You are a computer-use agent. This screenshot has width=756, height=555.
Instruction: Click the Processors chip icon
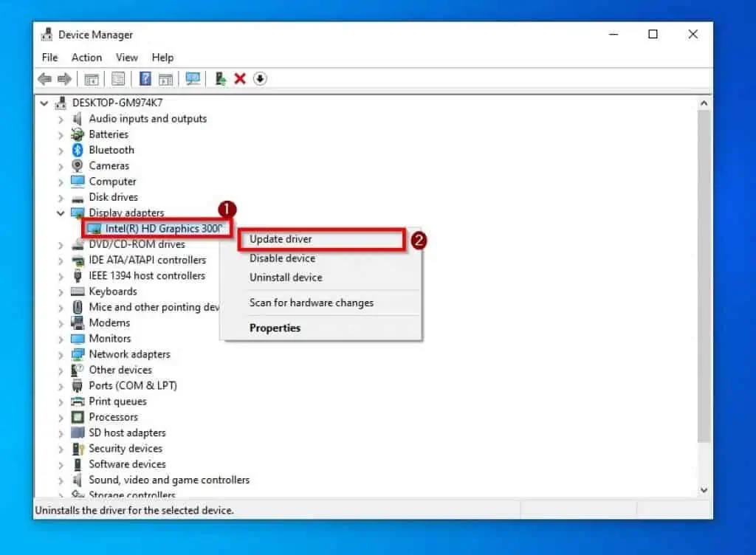click(78, 417)
